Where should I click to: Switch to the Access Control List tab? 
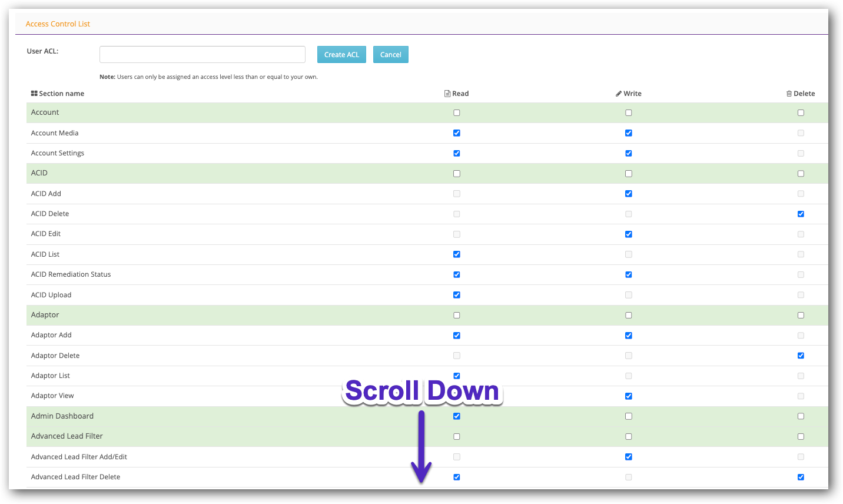58,24
